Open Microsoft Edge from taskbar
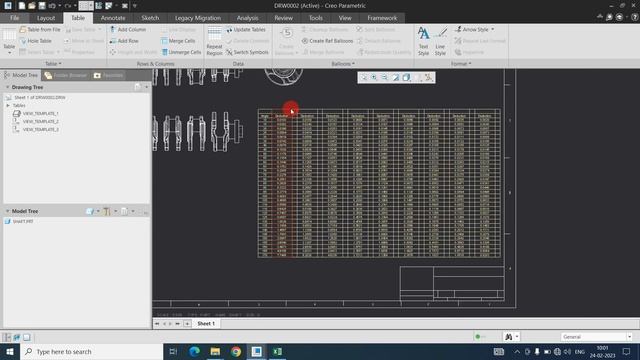The height and width of the screenshot is (360, 640). tap(194, 351)
